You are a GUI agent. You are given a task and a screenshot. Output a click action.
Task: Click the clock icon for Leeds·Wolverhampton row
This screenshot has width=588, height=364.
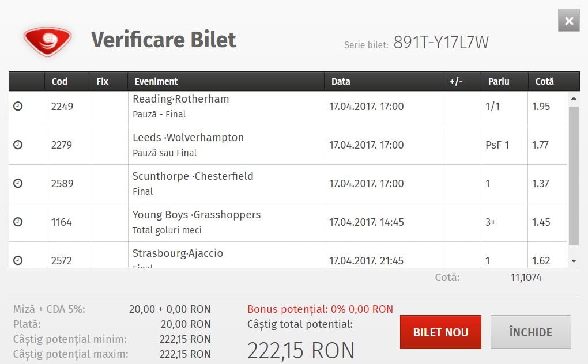pyautogui.click(x=18, y=145)
